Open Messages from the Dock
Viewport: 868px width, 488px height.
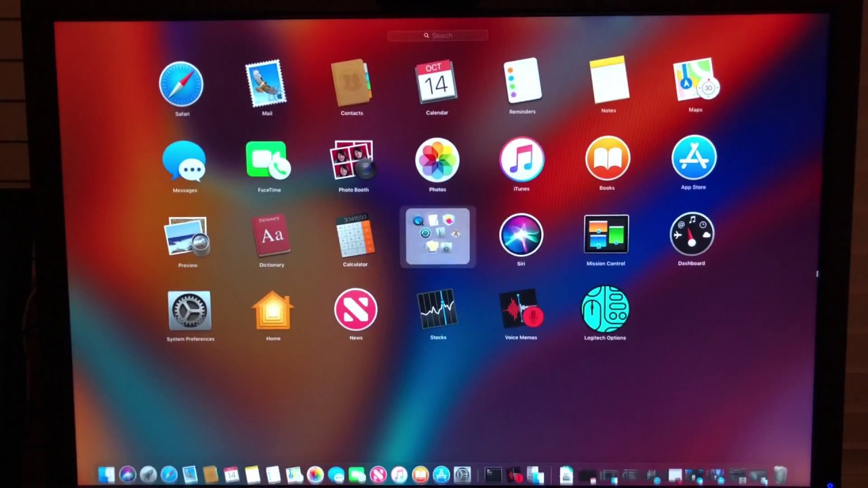(x=336, y=476)
